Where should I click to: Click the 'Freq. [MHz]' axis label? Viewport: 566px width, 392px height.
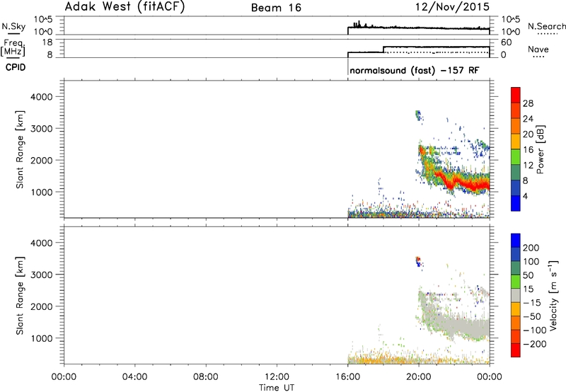(x=13, y=47)
